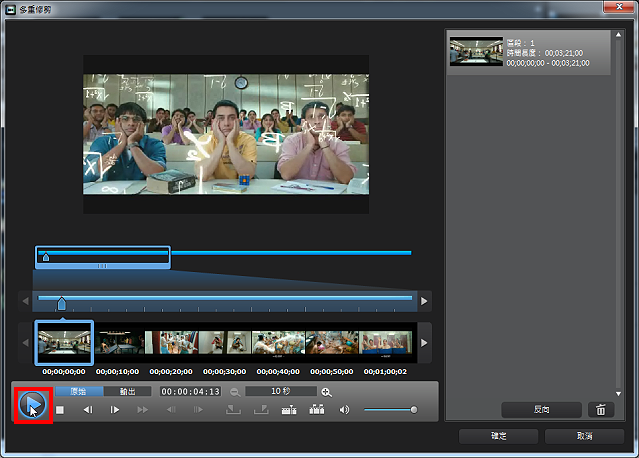Adjust the volume slider handle
639x458 pixels.
[414, 410]
